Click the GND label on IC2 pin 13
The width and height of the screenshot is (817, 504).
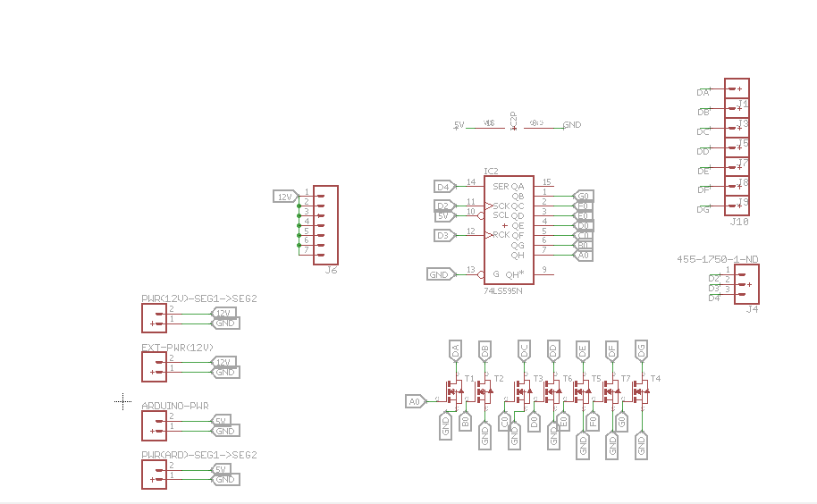click(441, 274)
